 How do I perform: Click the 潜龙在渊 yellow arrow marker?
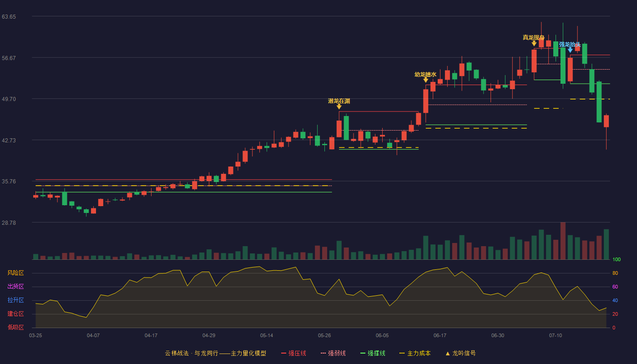339,106
